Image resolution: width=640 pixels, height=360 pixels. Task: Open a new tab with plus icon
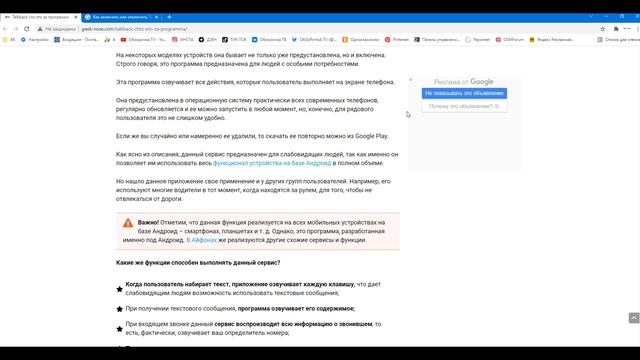[x=169, y=17]
